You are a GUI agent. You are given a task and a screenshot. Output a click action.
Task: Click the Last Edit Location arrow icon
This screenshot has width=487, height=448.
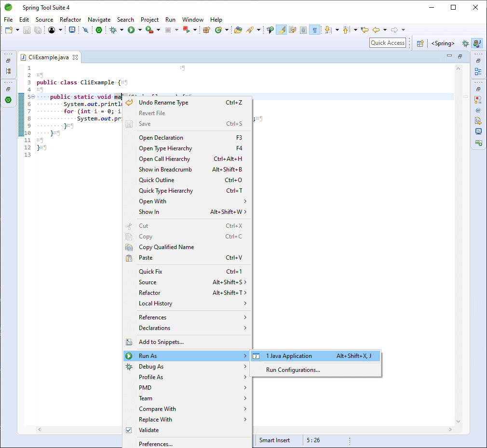tap(365, 30)
